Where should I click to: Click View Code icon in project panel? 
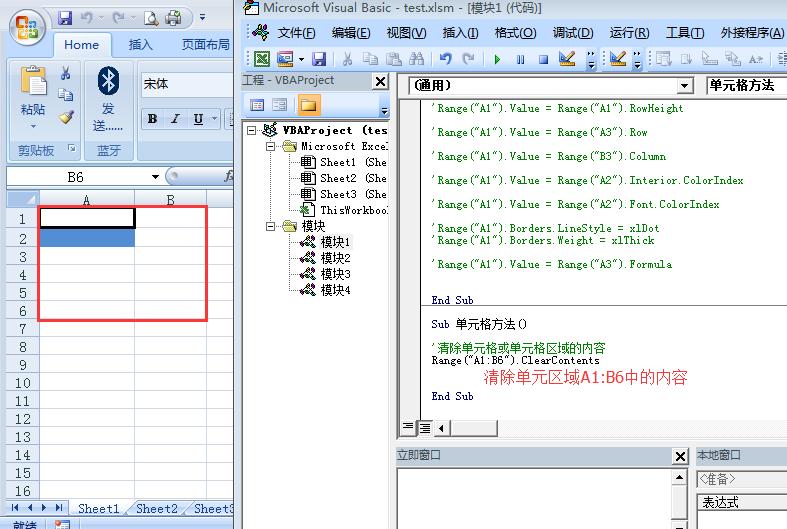click(x=257, y=105)
